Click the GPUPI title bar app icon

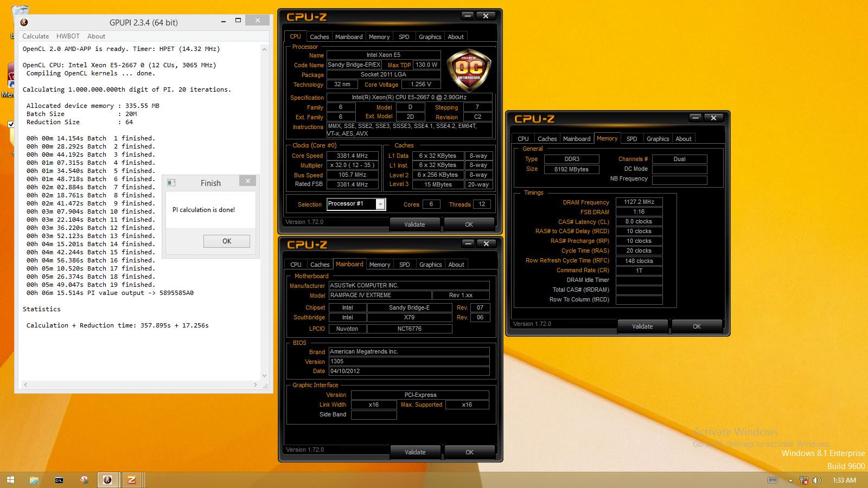pyautogui.click(x=24, y=22)
